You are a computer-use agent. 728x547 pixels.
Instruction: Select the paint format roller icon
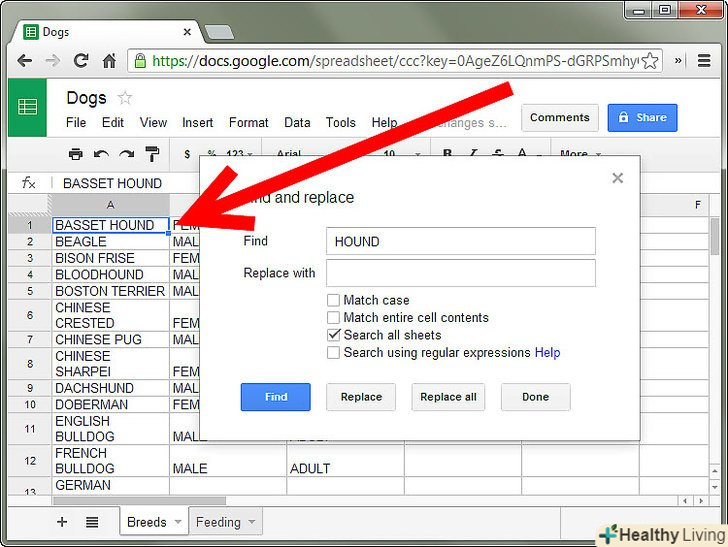point(152,154)
